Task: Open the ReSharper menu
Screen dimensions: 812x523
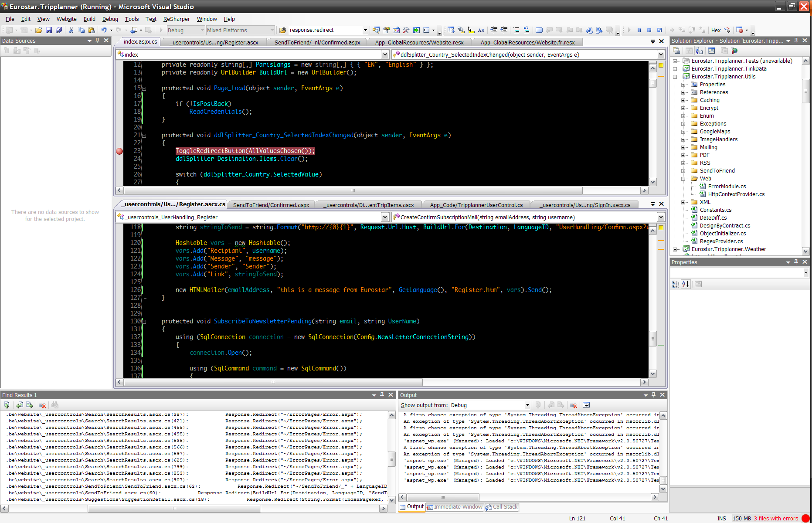Action: click(x=176, y=19)
